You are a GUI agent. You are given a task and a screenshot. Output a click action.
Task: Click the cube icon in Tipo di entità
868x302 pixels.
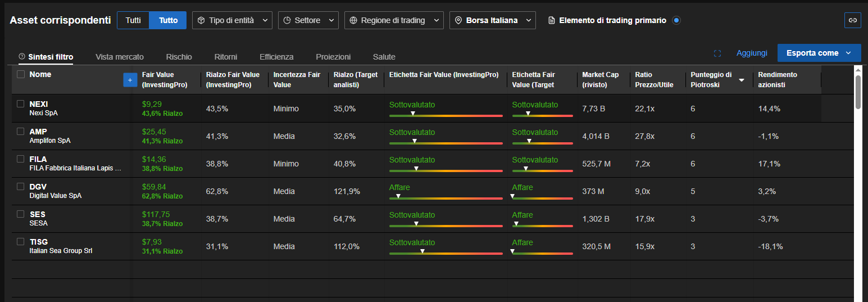(202, 20)
